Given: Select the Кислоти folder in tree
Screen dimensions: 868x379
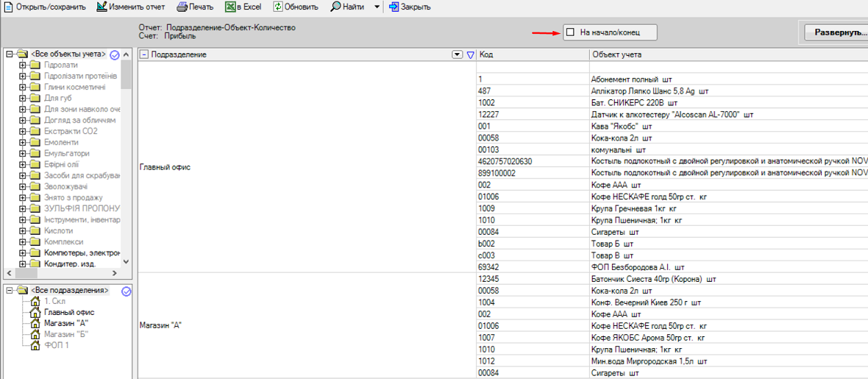Looking at the screenshot, I should 58,231.
